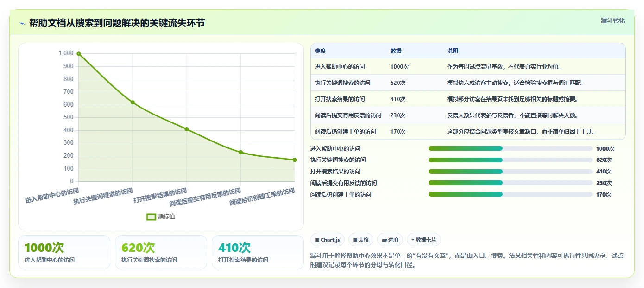
Task: Click the chart data point at 620 for 执行关键词搜索
Action: [x=133, y=102]
